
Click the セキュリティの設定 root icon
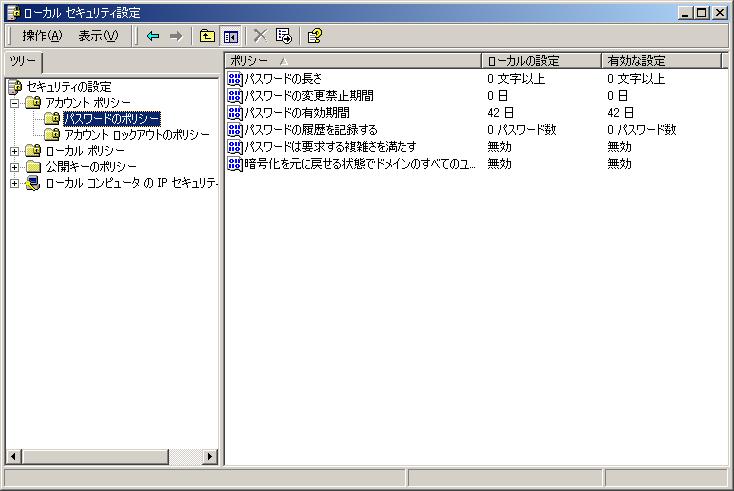point(15,87)
